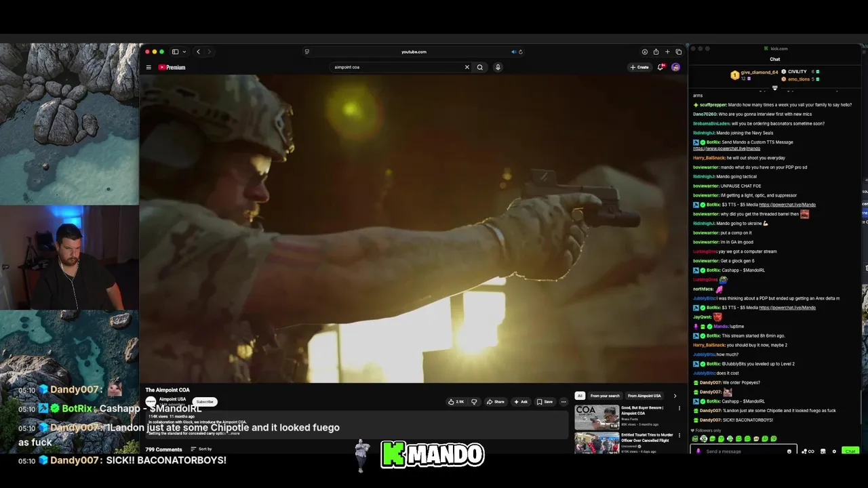This screenshot has width=868, height=488.
Task: Open a new Safari tab
Action: [667, 52]
